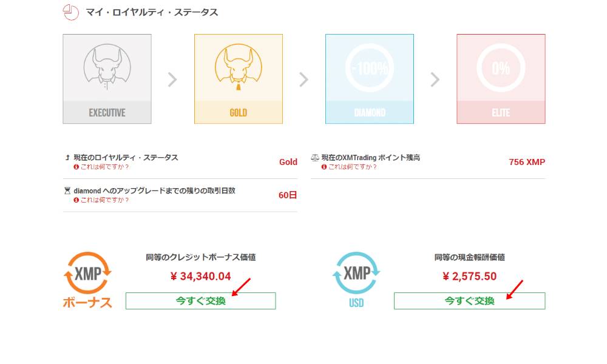The height and width of the screenshot is (364, 607).
Task: Click the hourglass icon beside diamond upgrade days
Action: point(67,190)
